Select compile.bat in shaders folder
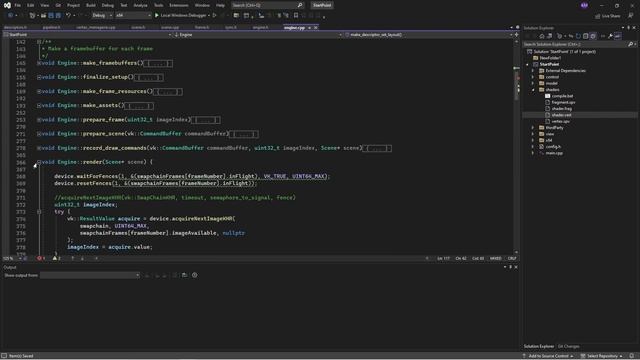Viewport: 640px width, 360px height. tap(562, 96)
